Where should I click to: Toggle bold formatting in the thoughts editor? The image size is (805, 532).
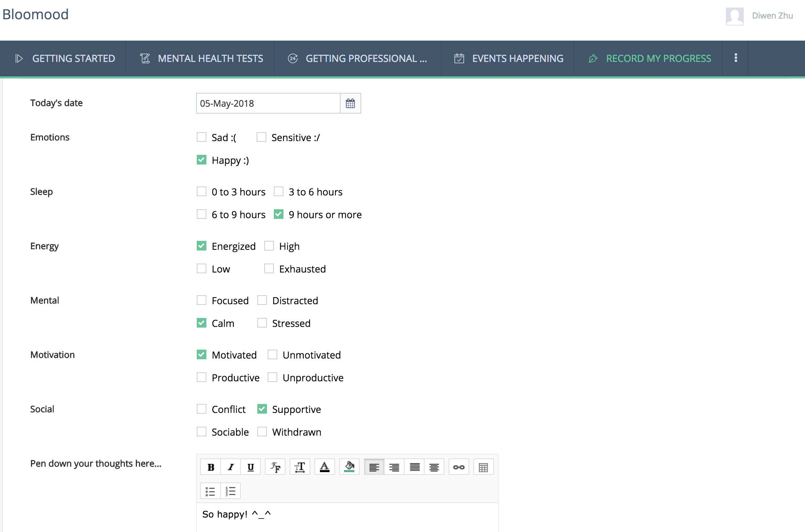pyautogui.click(x=211, y=467)
